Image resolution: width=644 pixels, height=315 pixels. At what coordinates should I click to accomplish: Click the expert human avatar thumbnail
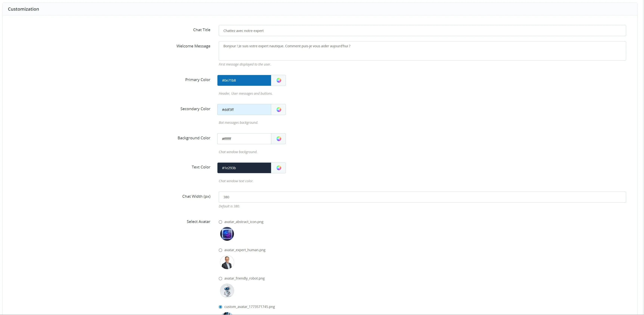coord(227,262)
